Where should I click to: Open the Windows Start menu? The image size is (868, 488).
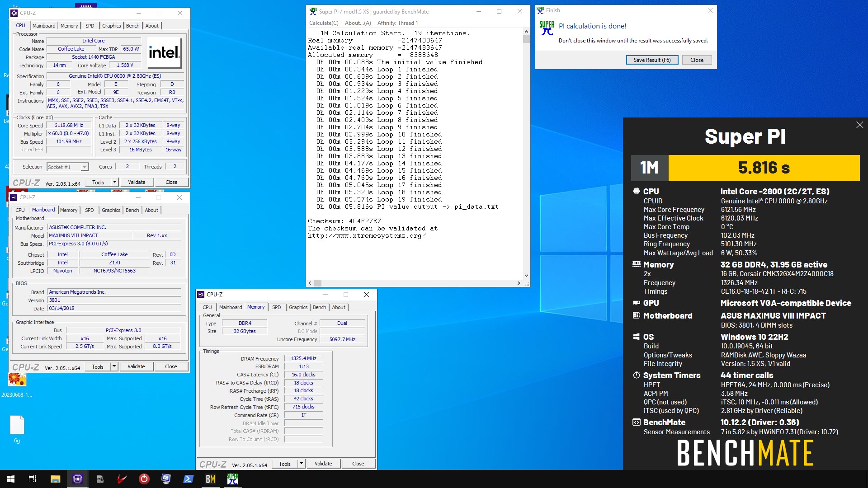click(x=11, y=479)
